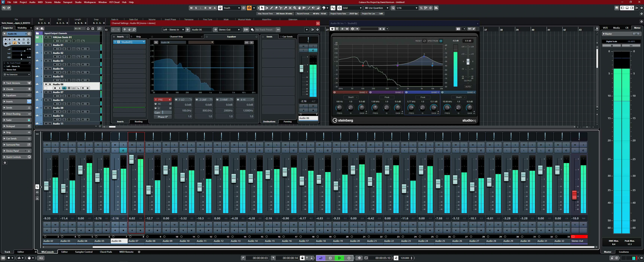644x262 pixels.
Task: Open Band 2 Peak filter type dropdown
Action: 387,97
